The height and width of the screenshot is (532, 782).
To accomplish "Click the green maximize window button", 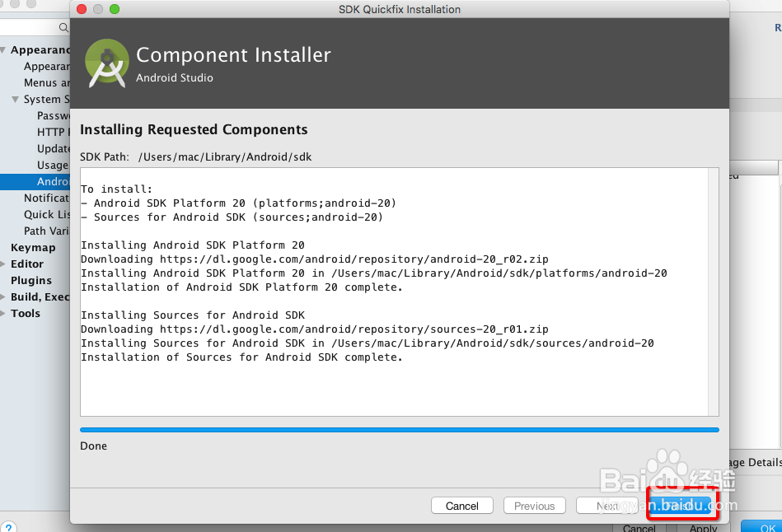I will pyautogui.click(x=115, y=9).
